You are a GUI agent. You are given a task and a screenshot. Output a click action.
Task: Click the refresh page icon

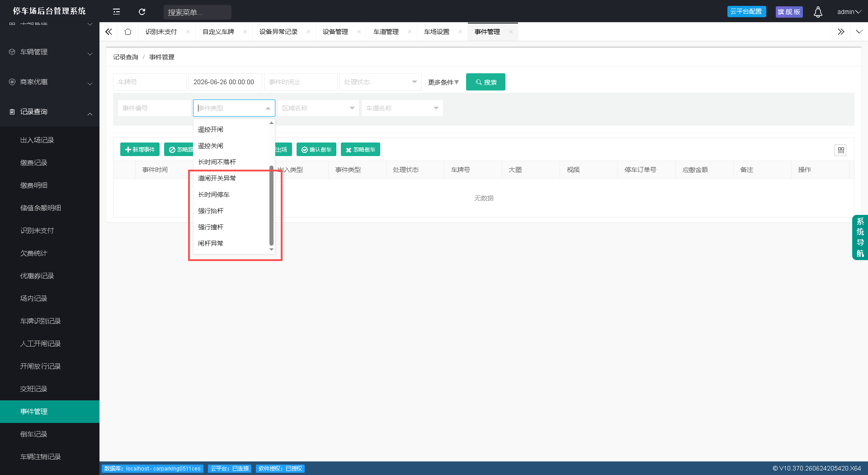(142, 12)
